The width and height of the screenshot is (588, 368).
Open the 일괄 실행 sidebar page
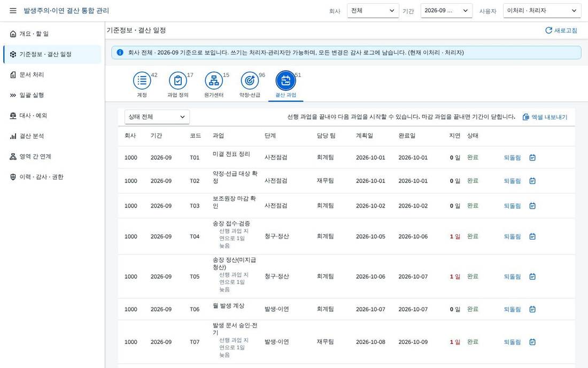pyautogui.click(x=52, y=95)
